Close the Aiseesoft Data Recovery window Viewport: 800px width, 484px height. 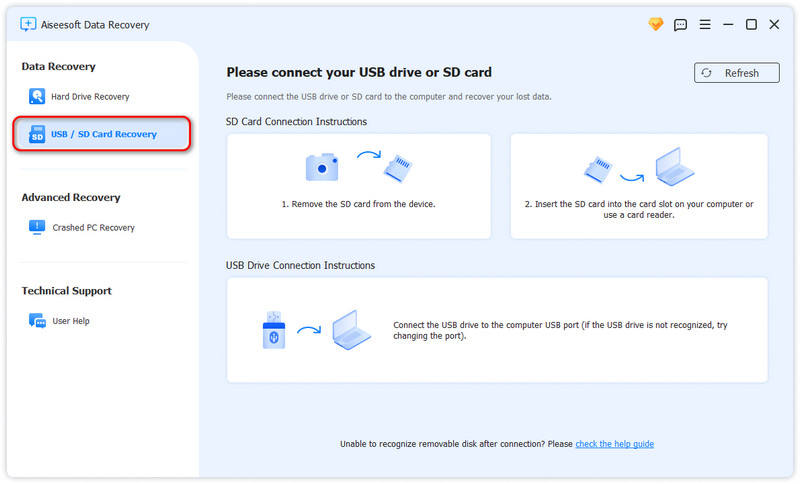[774, 25]
